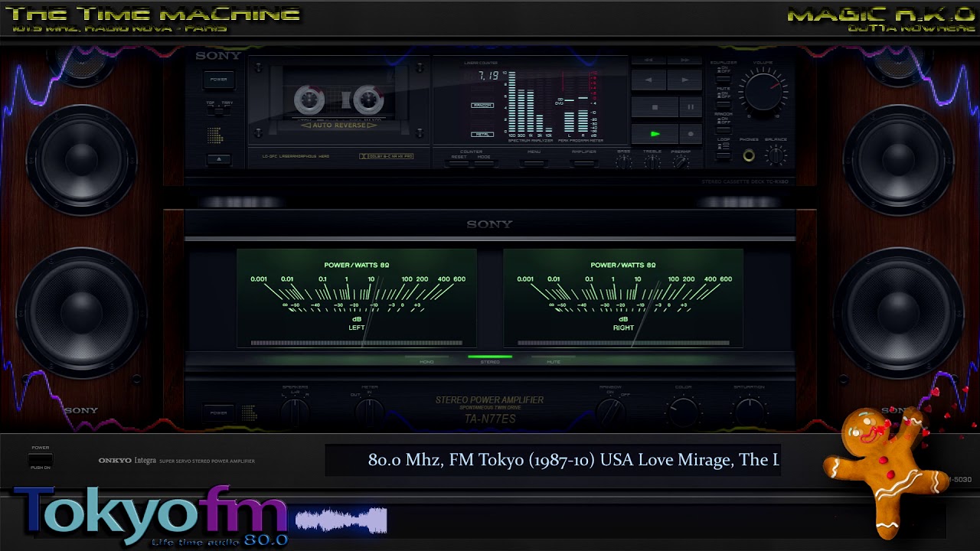This screenshot has height=551, width=980.
Task: Click the fast-forward double-arrow button
Action: coord(685,60)
